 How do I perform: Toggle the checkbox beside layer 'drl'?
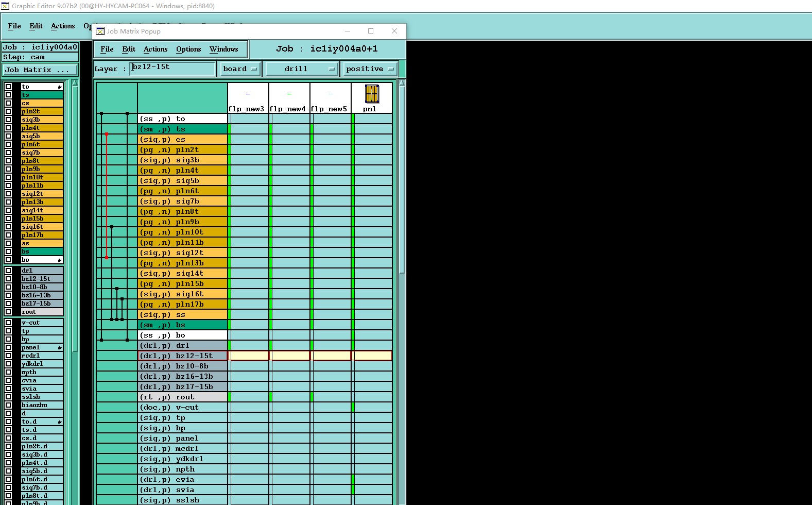[x=8, y=271]
